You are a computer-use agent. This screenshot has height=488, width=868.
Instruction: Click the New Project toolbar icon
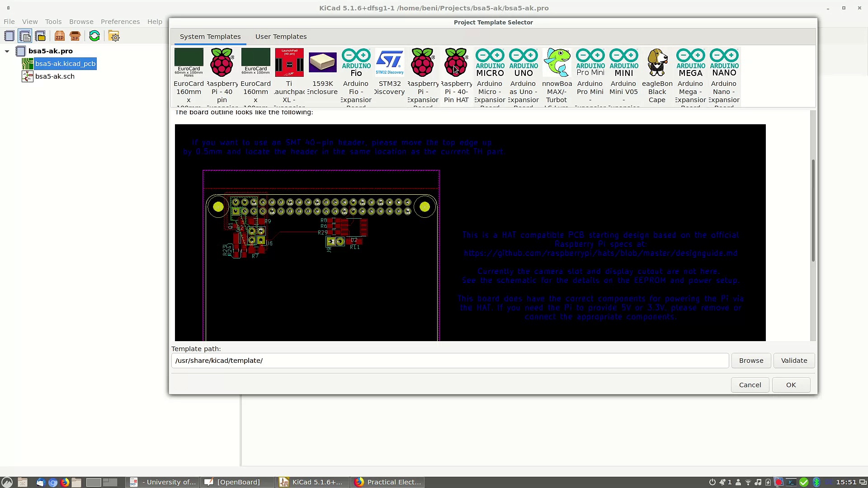(x=9, y=36)
